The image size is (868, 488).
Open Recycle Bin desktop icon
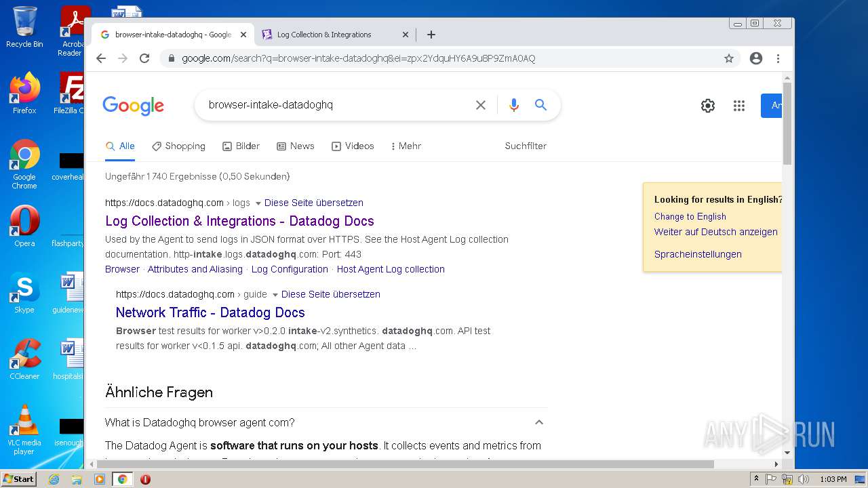(x=24, y=27)
